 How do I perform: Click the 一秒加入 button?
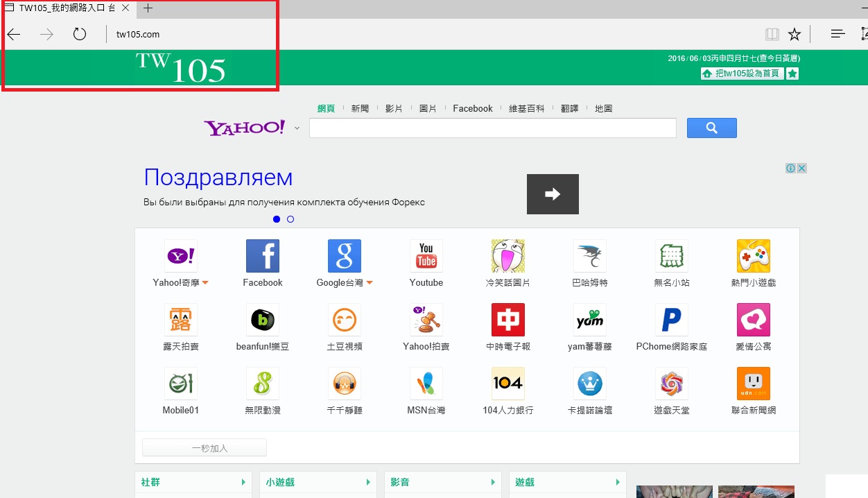tap(204, 447)
